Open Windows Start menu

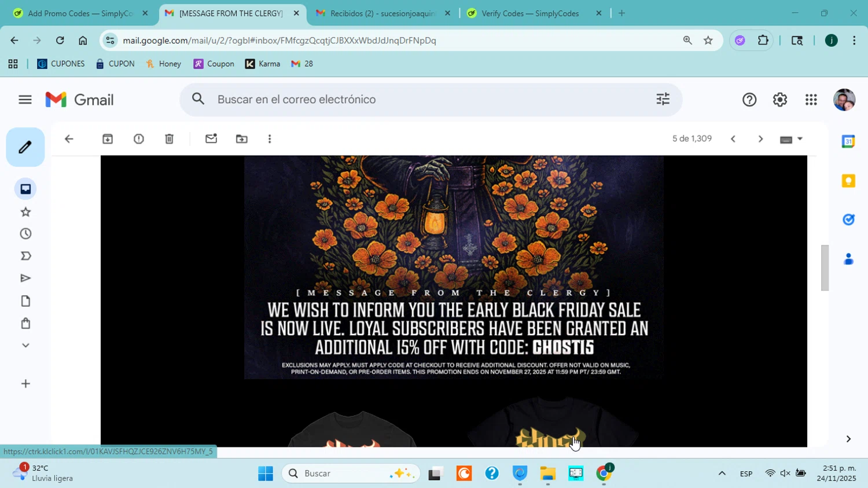click(x=266, y=474)
